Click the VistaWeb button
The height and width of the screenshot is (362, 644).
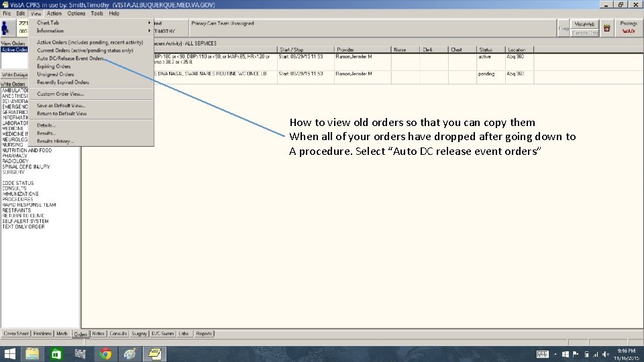click(584, 24)
